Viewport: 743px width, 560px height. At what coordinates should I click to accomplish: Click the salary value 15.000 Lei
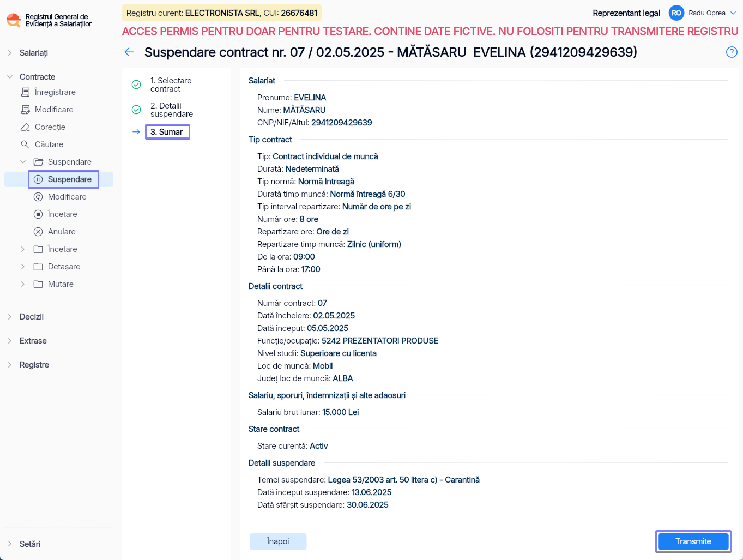(341, 412)
